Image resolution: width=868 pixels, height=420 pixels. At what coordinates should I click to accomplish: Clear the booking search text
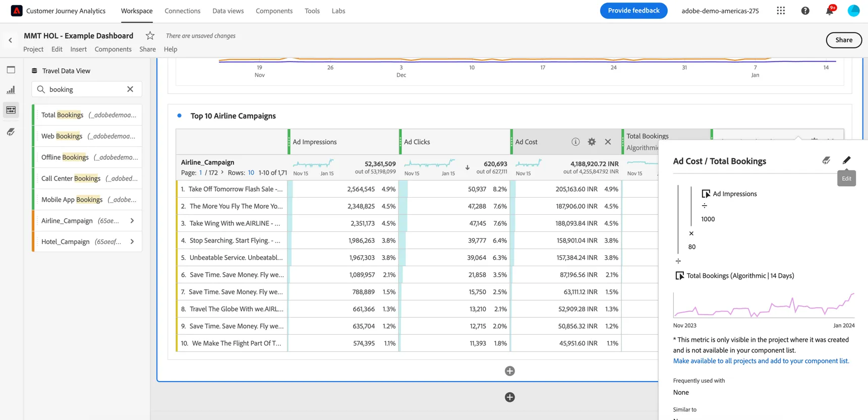click(130, 89)
